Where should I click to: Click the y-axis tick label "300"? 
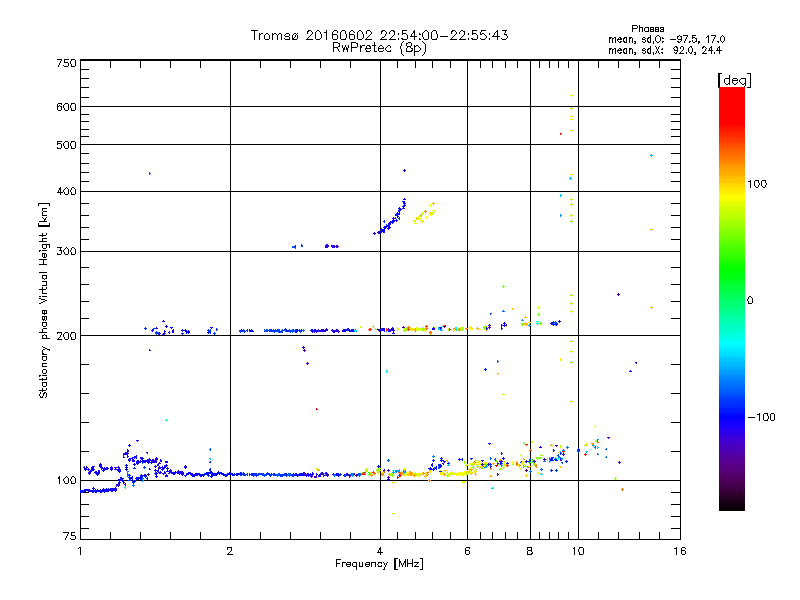[67, 252]
